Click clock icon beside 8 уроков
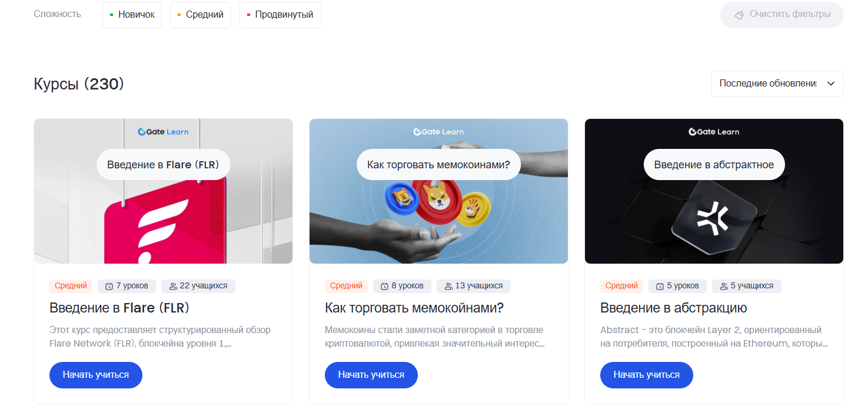 coord(384,286)
